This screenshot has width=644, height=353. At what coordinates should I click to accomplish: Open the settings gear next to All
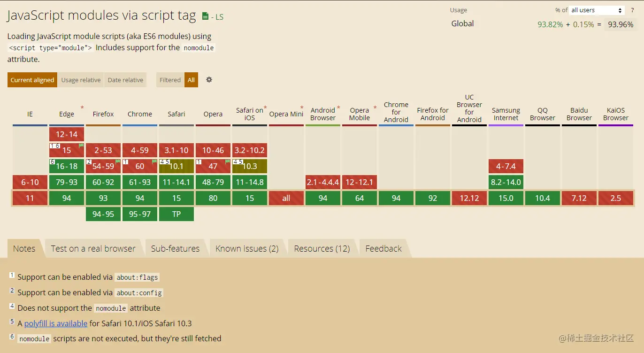(x=209, y=80)
